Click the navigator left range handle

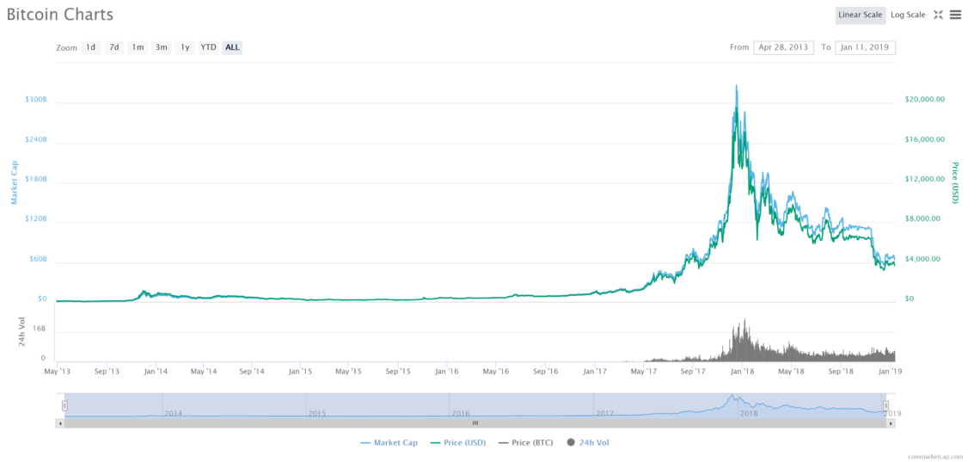pos(64,406)
